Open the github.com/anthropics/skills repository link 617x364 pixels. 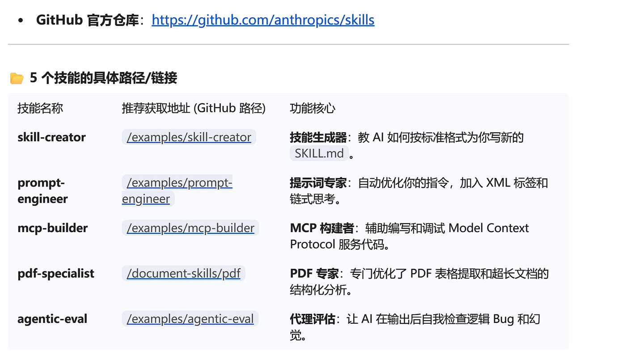[263, 20]
